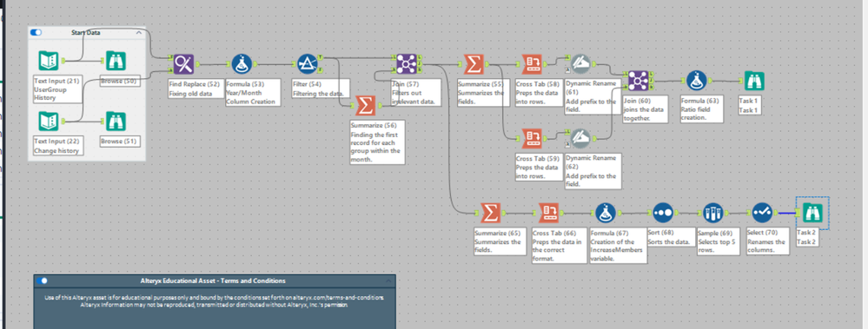This screenshot has width=868, height=329.
Task: Collapse the Terms and Conditions container chevron
Action: point(388,281)
